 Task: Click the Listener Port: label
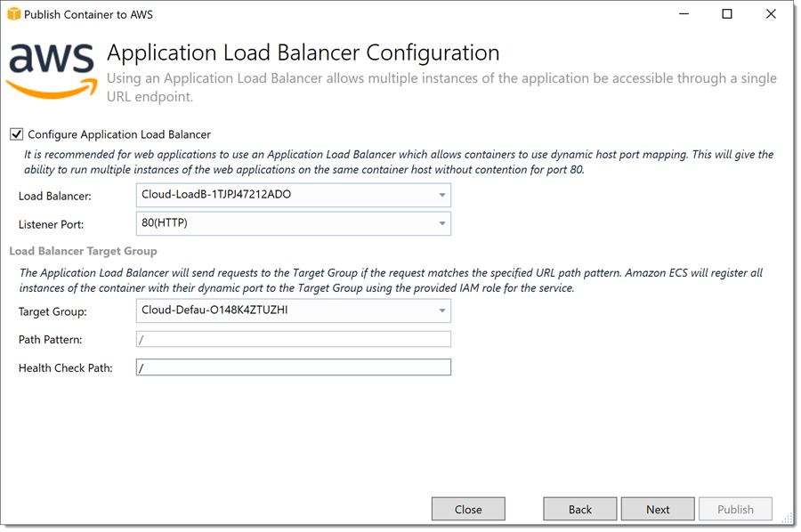pos(51,225)
